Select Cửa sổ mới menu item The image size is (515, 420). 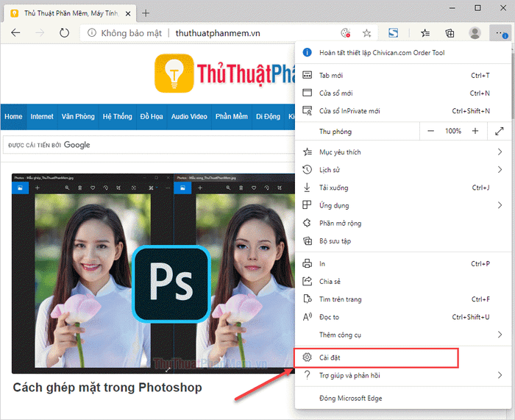click(403, 93)
